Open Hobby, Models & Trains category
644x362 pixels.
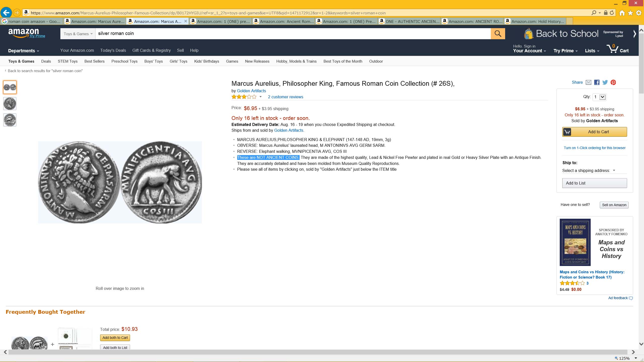pyautogui.click(x=296, y=61)
